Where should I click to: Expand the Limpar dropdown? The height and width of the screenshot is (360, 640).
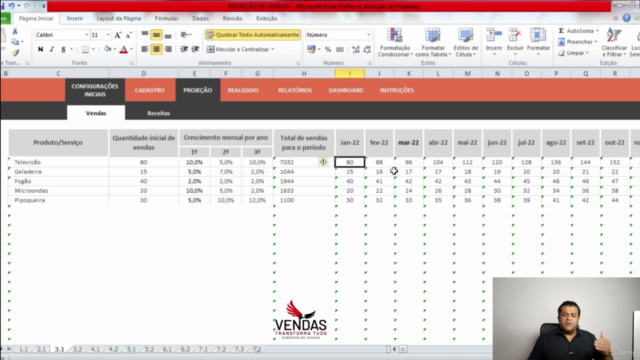(587, 53)
